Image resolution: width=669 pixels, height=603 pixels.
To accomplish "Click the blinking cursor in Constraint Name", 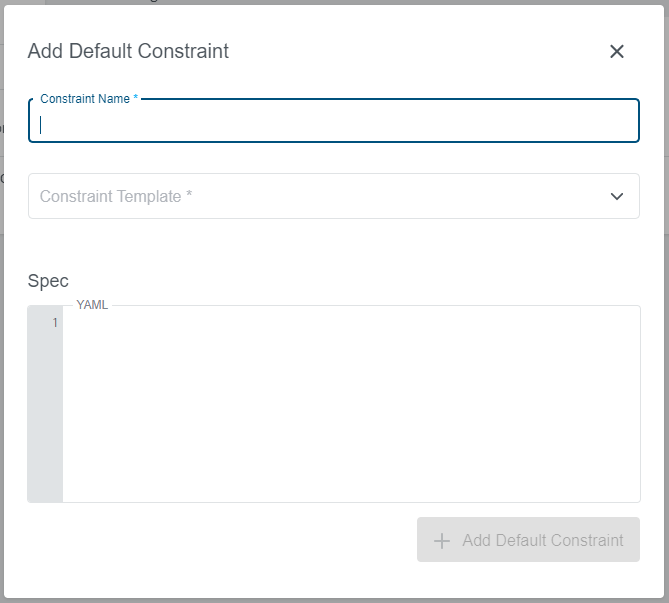I will pos(41,125).
